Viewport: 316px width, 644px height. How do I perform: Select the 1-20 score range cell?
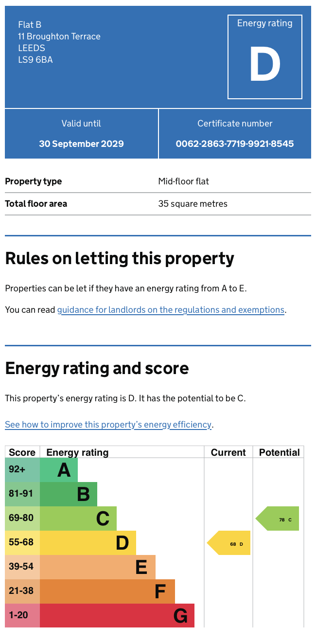tap(22, 616)
